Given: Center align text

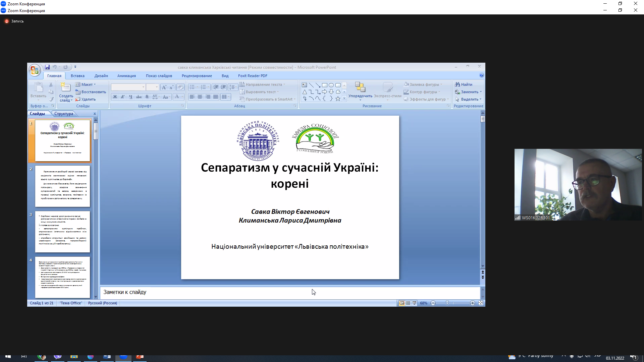Looking at the screenshot, I should click(x=200, y=97).
